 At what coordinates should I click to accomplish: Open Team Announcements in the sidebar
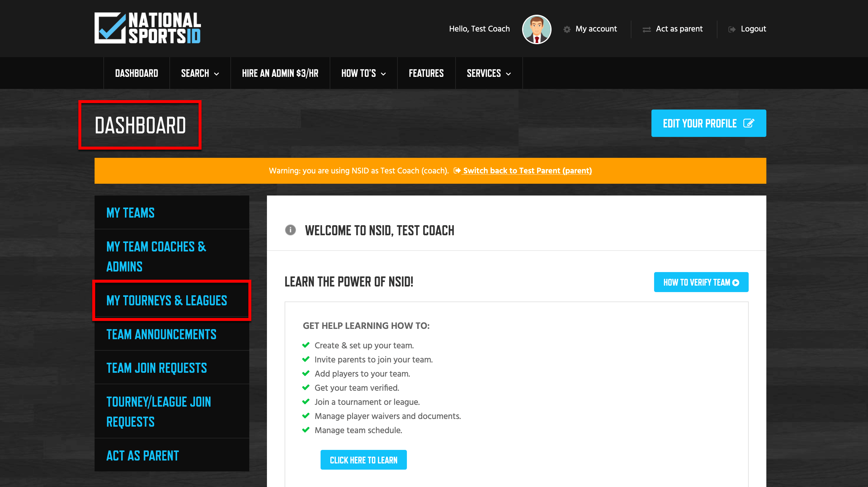(171, 334)
